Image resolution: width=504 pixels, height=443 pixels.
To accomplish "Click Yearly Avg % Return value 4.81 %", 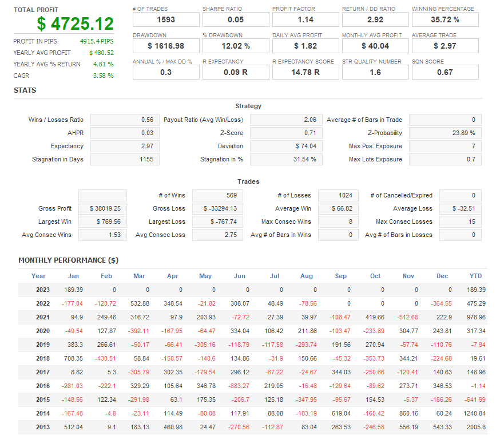I will pos(103,64).
